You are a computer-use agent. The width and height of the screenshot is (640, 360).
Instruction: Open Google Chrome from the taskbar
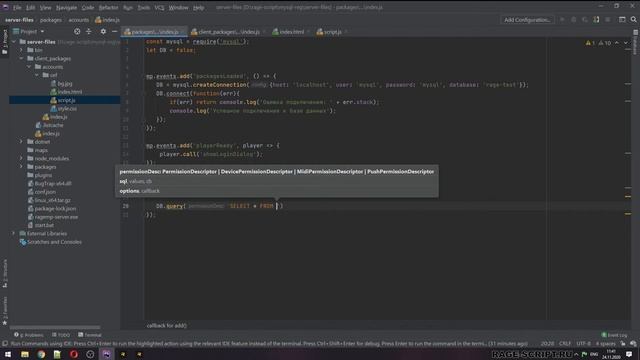click(x=41, y=354)
